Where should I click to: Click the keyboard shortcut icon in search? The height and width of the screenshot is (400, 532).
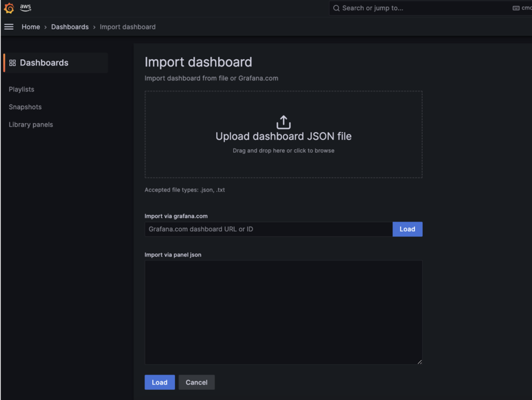coord(516,8)
